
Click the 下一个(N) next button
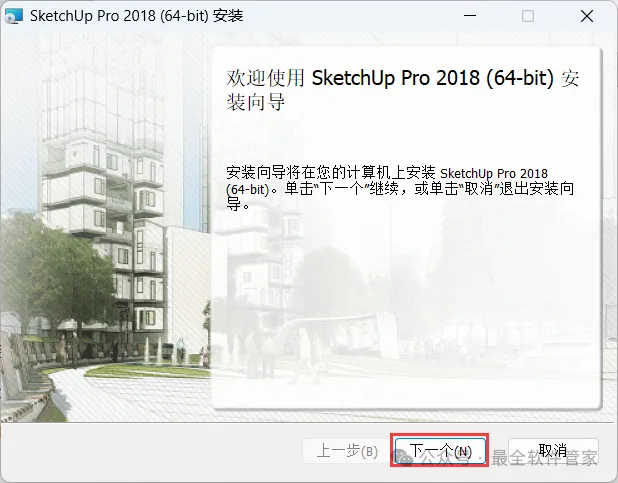click(440, 451)
